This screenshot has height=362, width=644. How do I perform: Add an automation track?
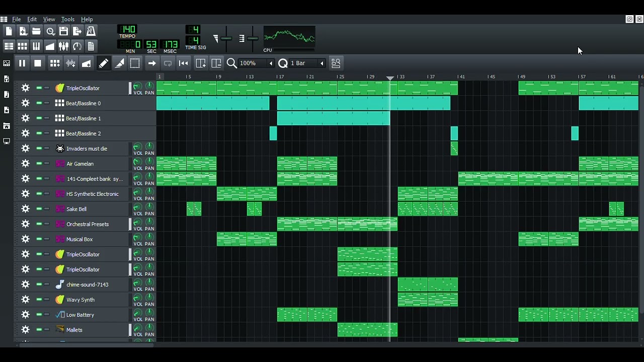click(87, 63)
